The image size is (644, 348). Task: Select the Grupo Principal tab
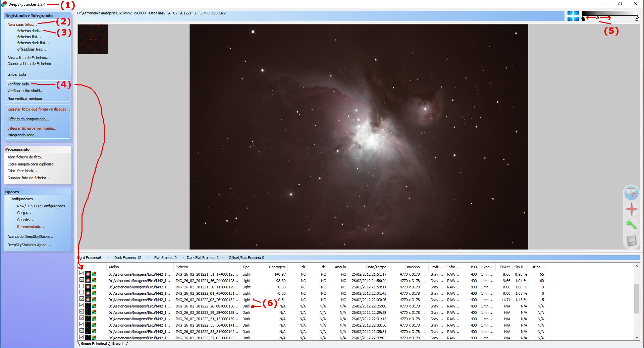[x=94, y=344]
